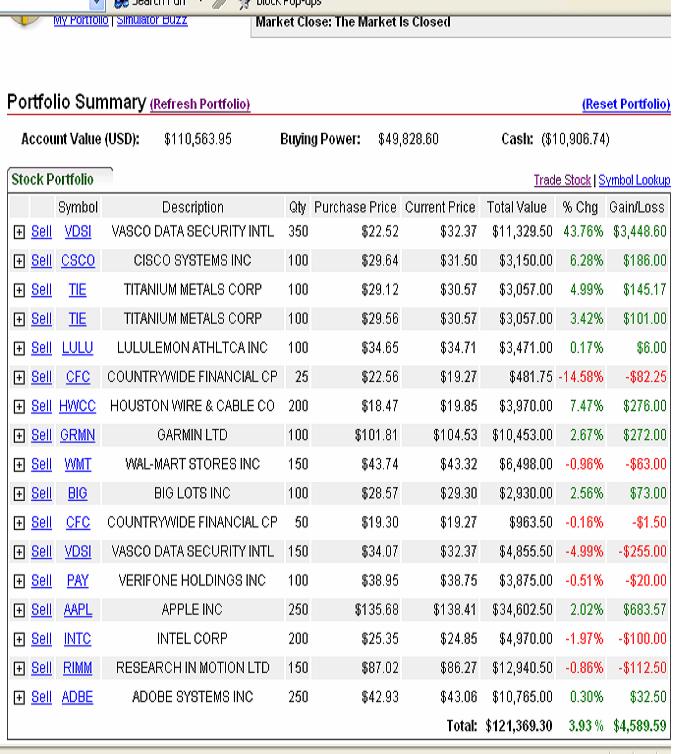Expand the ADBE Adobe Systems row

point(19,697)
